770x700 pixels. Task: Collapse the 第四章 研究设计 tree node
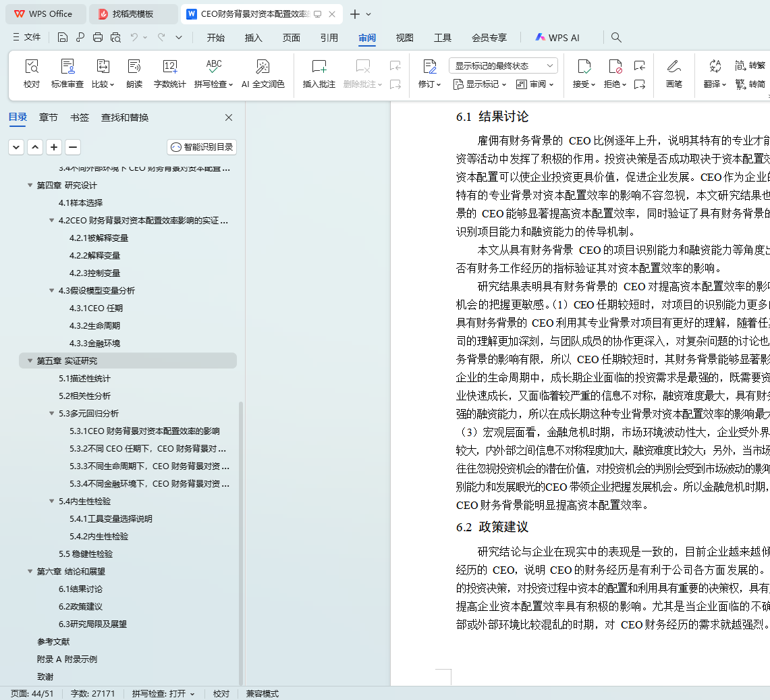(30, 185)
